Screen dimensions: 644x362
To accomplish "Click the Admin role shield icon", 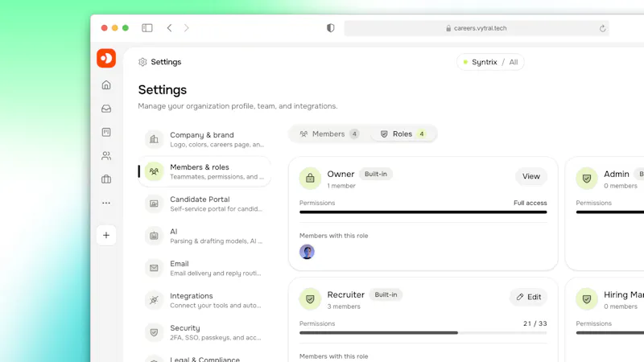I will pos(587,178).
